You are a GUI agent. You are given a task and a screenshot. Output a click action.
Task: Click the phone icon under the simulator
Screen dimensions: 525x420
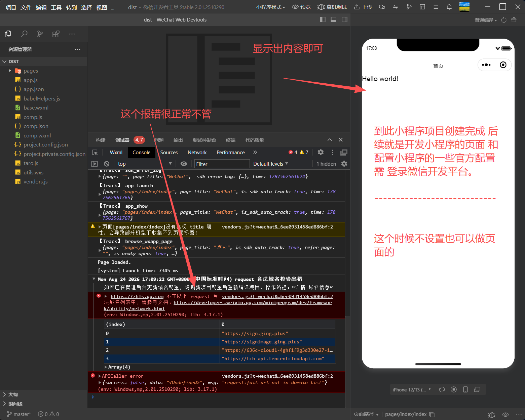tap(465, 389)
